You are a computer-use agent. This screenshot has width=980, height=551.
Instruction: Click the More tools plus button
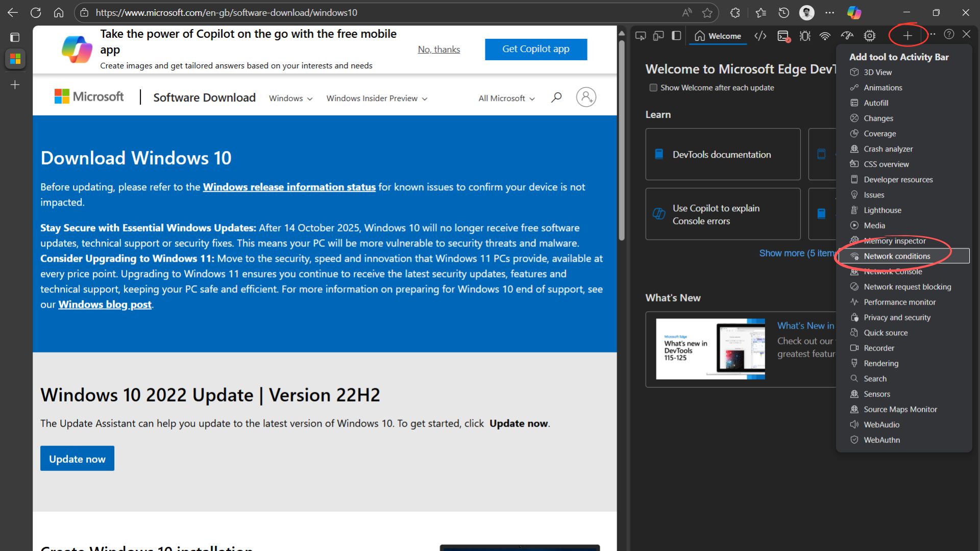(x=908, y=36)
